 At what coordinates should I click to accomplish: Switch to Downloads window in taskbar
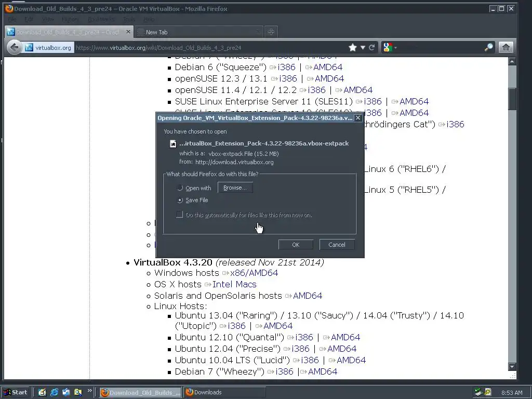tap(224, 392)
